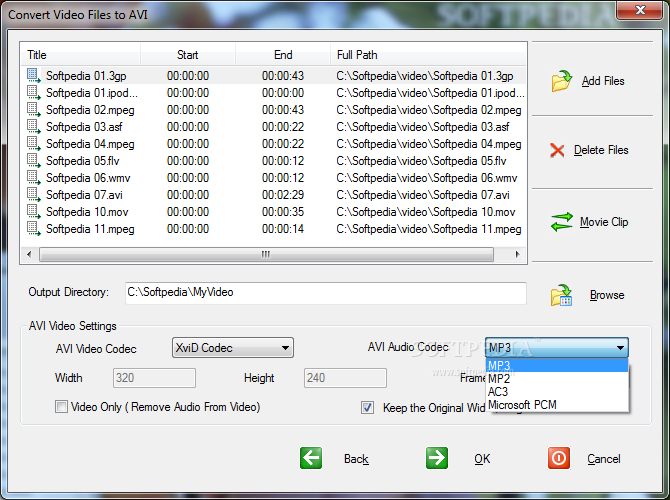Click the file icon of Softpedia 11.mpeg
670x500 pixels.
click(x=34, y=229)
